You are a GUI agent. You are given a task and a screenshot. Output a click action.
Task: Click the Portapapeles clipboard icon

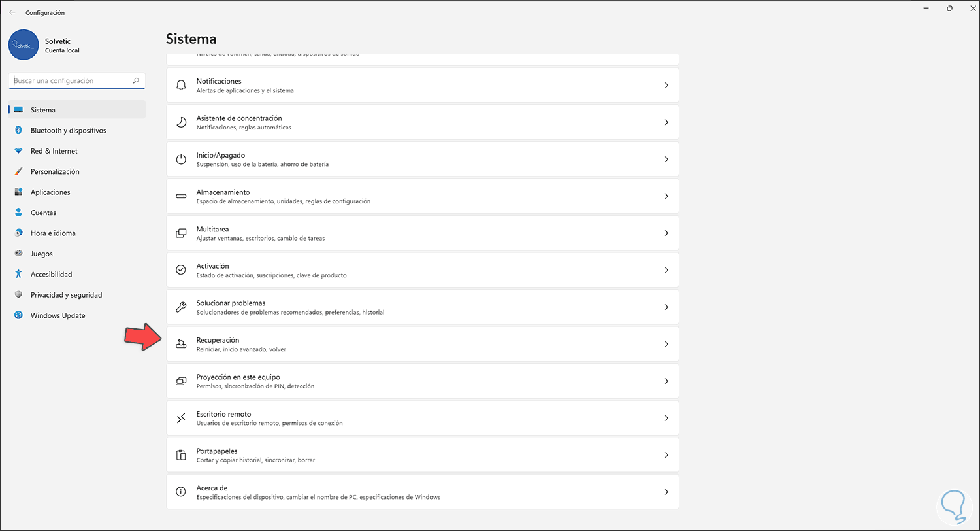(181, 455)
